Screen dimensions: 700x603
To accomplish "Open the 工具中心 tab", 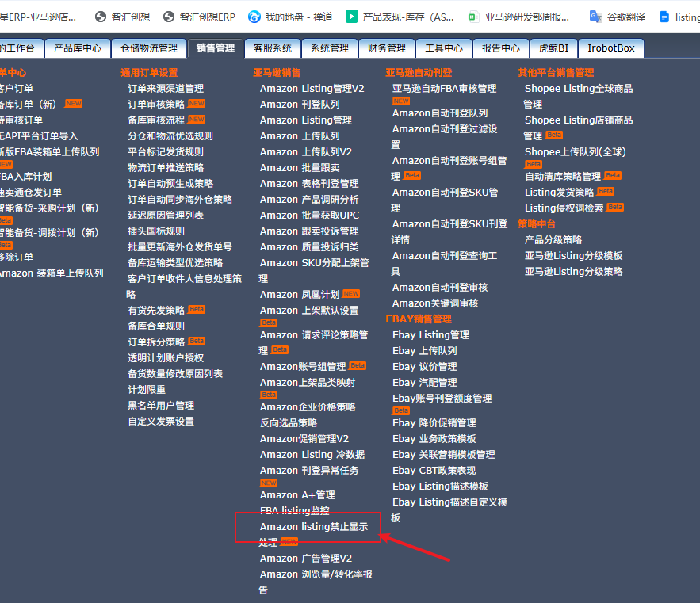I will click(x=444, y=48).
